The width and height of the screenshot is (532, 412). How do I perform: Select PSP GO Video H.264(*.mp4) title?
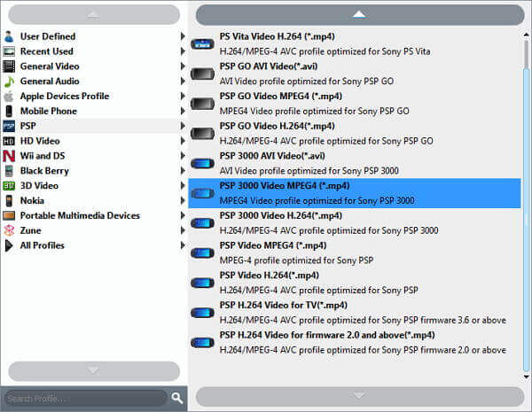tap(277, 126)
